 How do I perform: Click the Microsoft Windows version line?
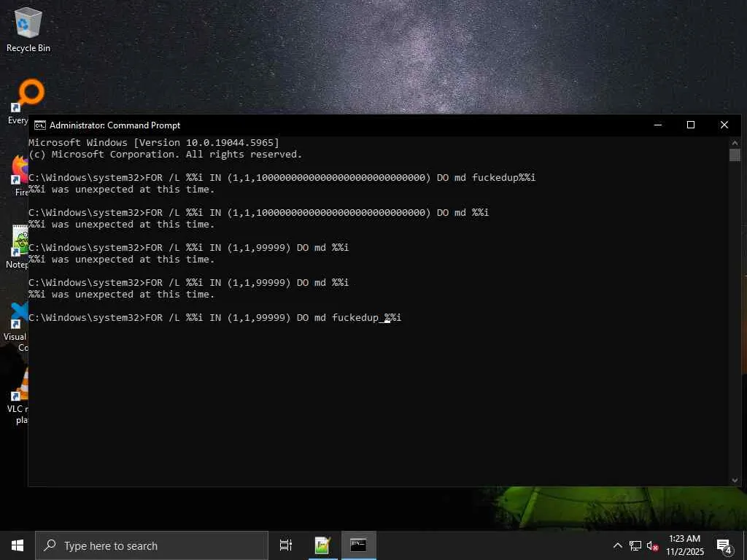154,142
